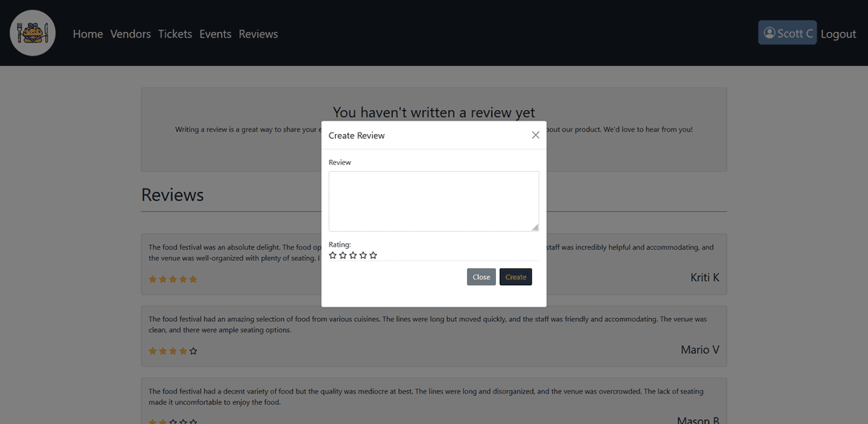The height and width of the screenshot is (424, 868).
Task: Open the Tickets page
Action: tap(174, 34)
